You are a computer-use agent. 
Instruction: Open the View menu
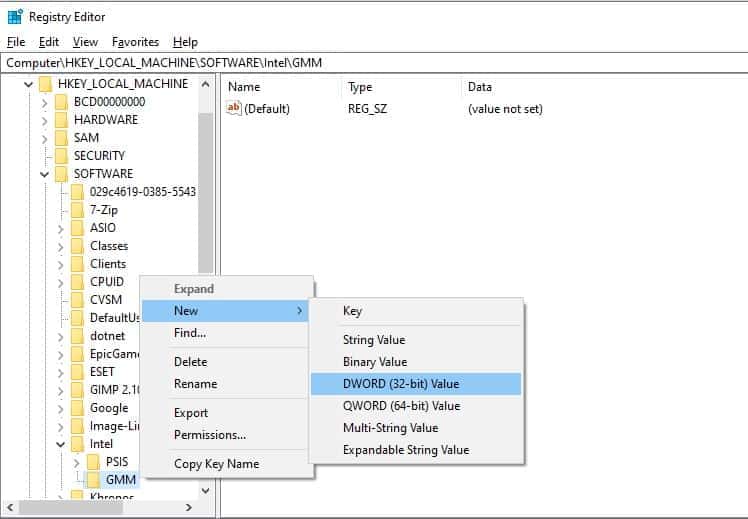pos(85,42)
